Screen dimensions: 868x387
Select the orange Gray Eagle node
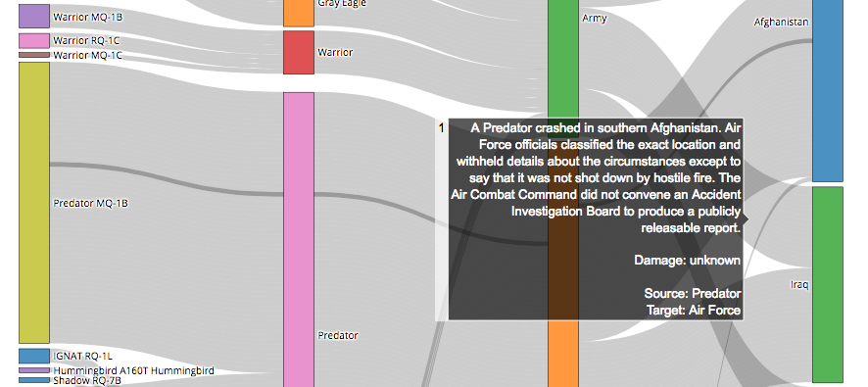299,13
